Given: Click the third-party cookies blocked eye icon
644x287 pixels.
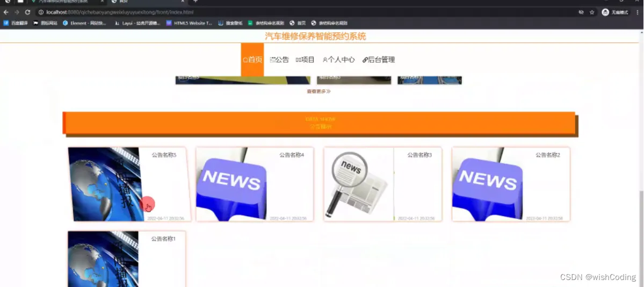Looking at the screenshot, I should tap(581, 12).
